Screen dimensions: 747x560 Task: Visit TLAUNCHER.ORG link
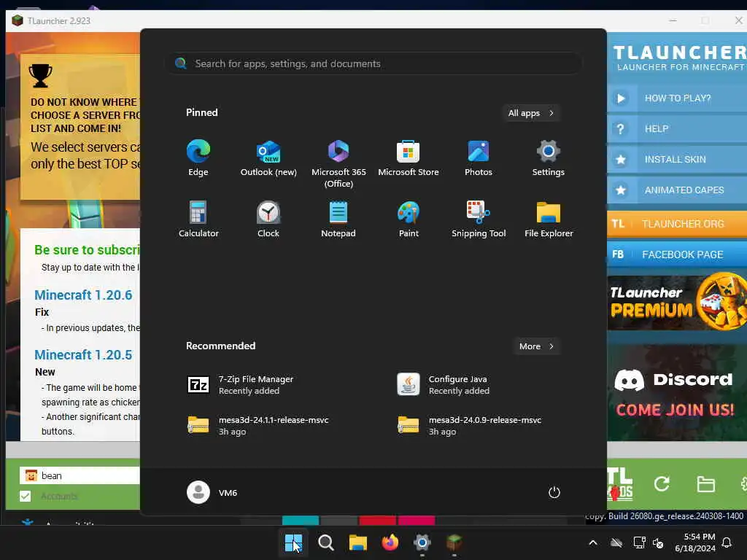677,224
